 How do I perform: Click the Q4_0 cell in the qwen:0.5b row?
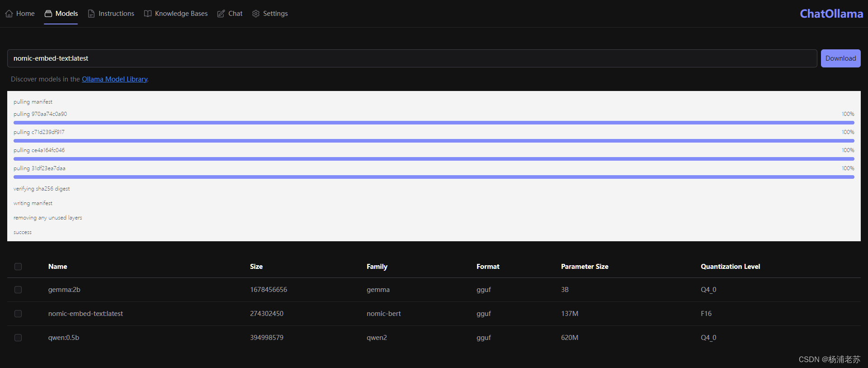pyautogui.click(x=708, y=338)
